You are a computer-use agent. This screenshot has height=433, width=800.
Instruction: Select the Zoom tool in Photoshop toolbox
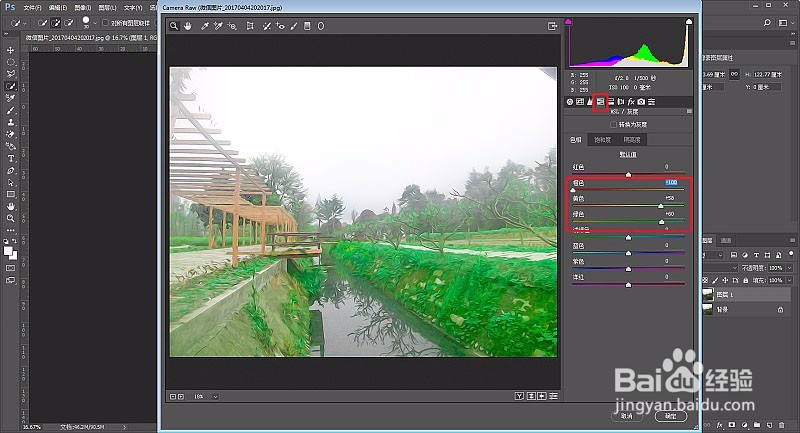[10, 218]
